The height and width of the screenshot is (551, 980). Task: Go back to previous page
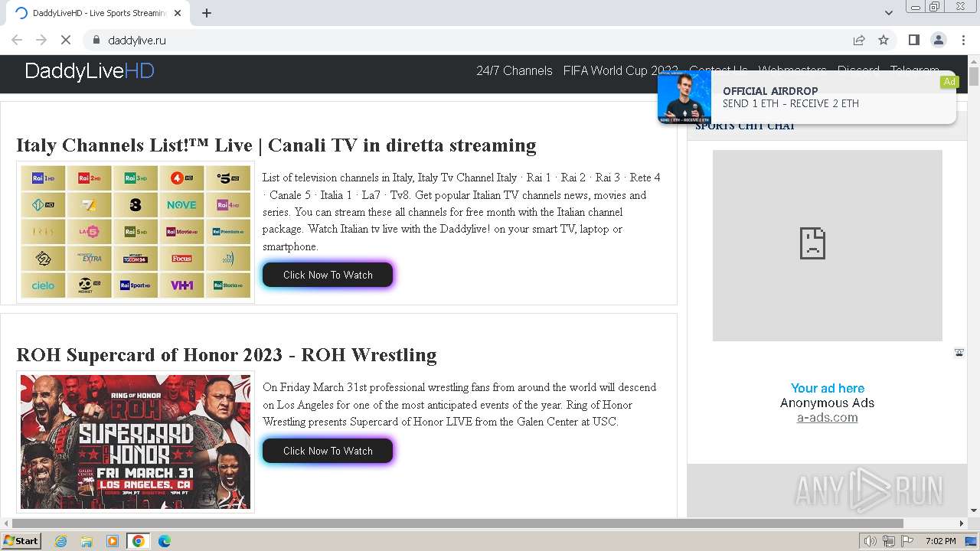[17, 40]
